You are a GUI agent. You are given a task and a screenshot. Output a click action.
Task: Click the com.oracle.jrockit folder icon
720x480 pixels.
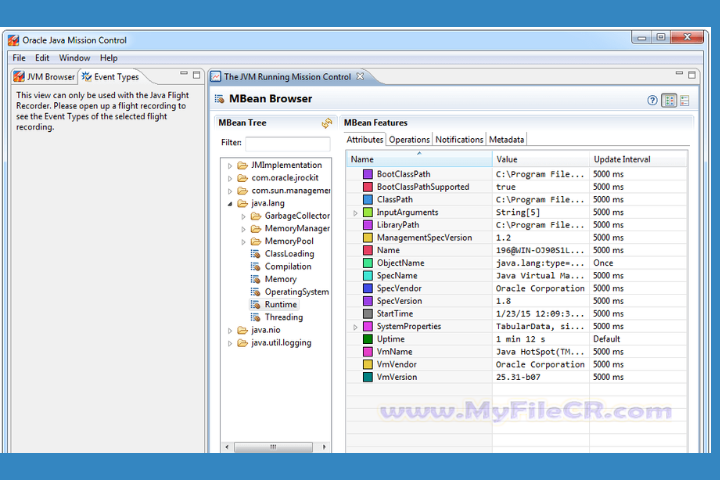click(x=242, y=178)
